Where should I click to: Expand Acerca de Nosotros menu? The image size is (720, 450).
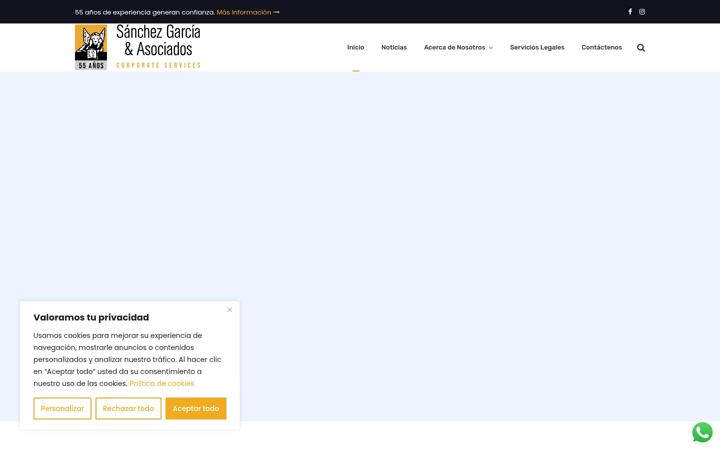458,47
